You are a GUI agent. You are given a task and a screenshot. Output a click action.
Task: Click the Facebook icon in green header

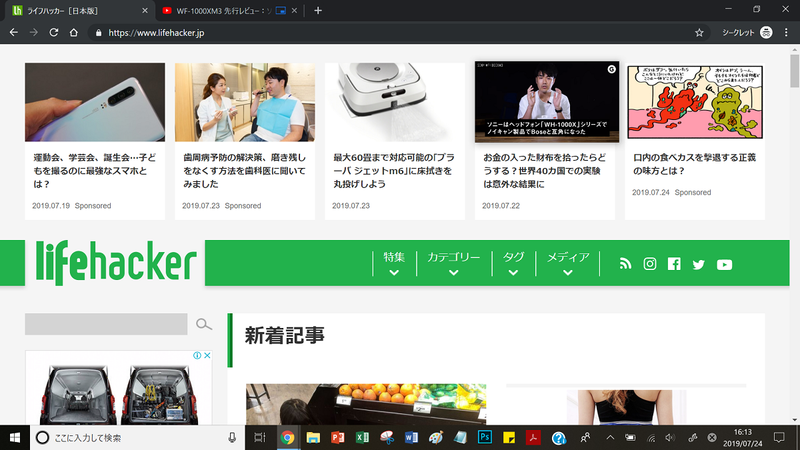pos(674,264)
